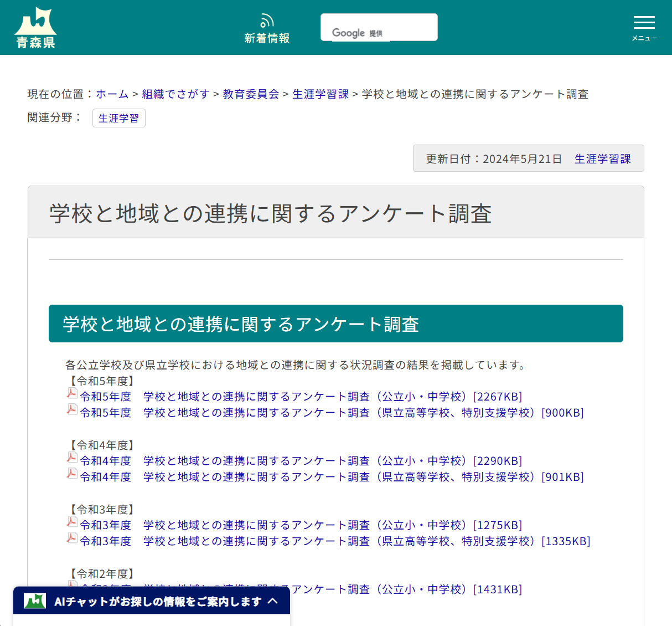The width and height of the screenshot is (672, 626).
Task: Open 生涯学習課 from the breadcrumb
Action: pos(320,94)
